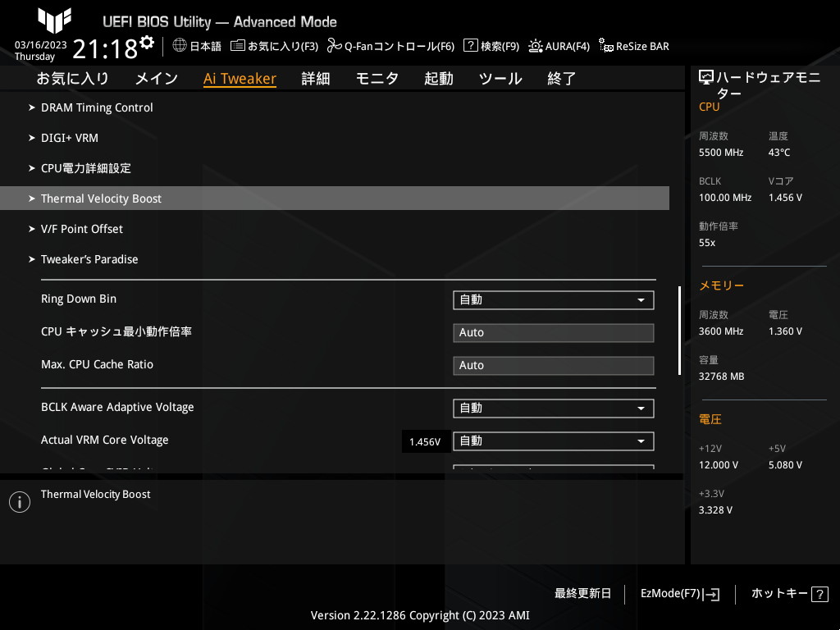
Task: Click the hotkey question-mark box icon
Action: point(819,594)
